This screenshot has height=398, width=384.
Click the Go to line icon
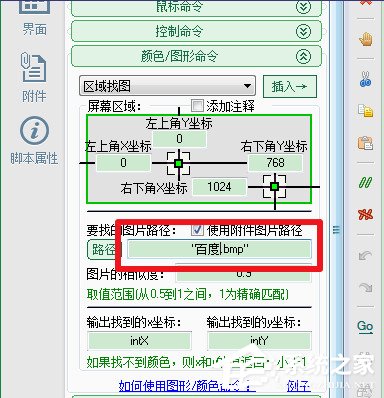[x=365, y=326]
